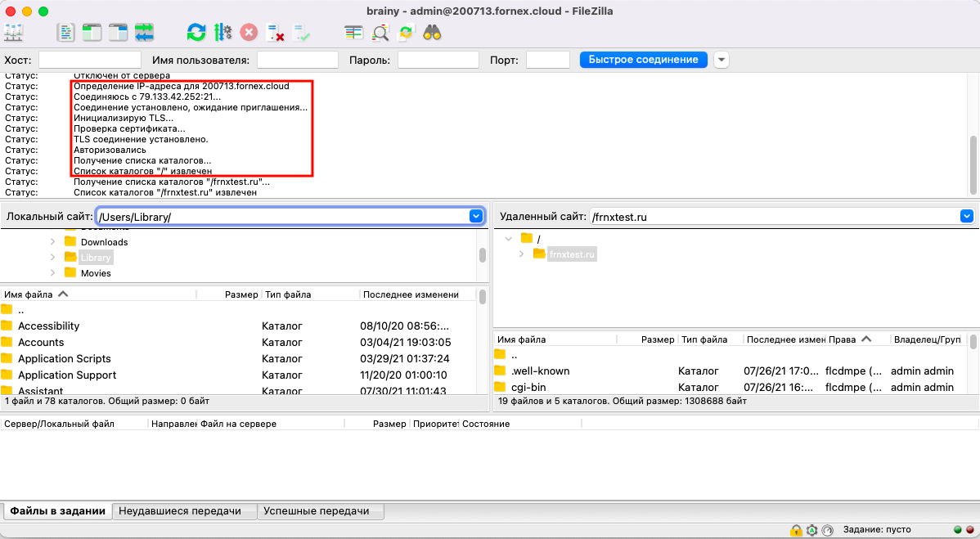Screen dimensions: 980x539
Task: Click the remote root folder icon
Action: coord(527,238)
